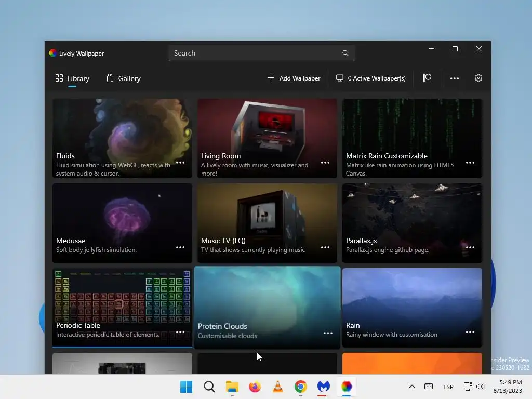The image size is (532, 399).
Task: Open File Explorer from the taskbar
Action: (x=232, y=387)
